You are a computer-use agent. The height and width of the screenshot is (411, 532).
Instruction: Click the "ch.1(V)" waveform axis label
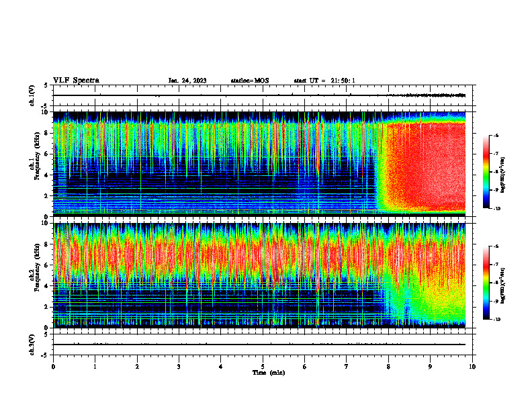[x=32, y=95]
